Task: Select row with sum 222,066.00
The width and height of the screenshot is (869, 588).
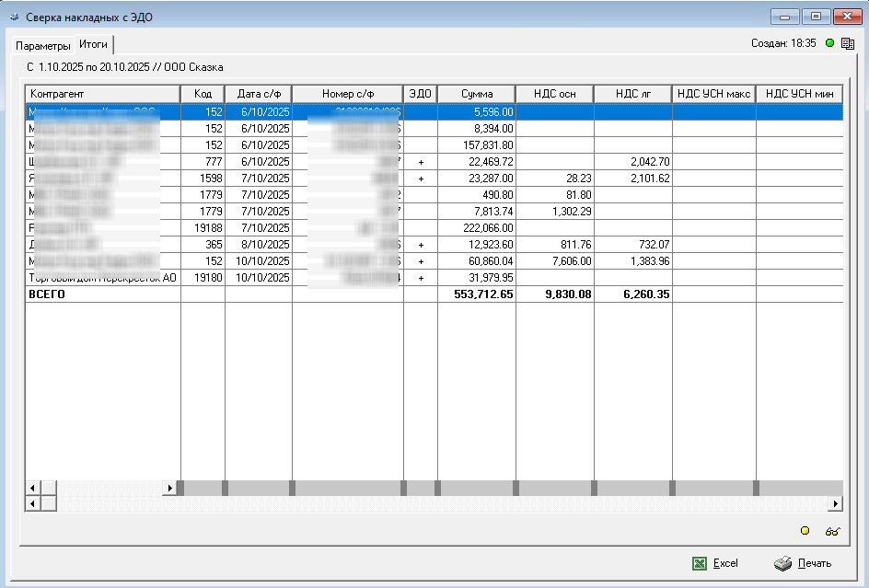Action: tap(476, 227)
